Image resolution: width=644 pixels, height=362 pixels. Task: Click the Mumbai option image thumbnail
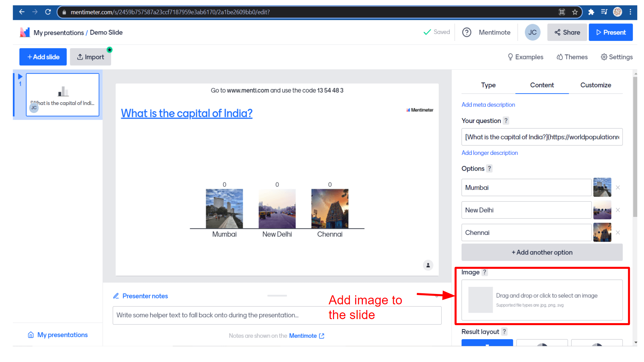tap(602, 187)
